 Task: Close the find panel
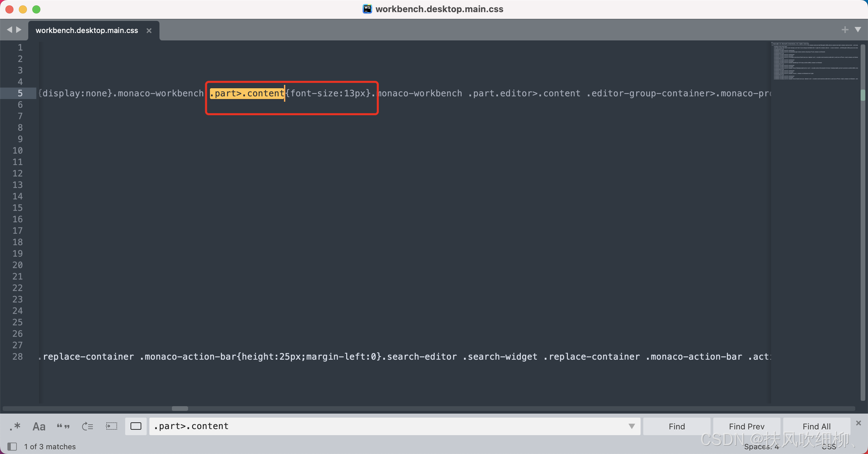pyautogui.click(x=858, y=423)
